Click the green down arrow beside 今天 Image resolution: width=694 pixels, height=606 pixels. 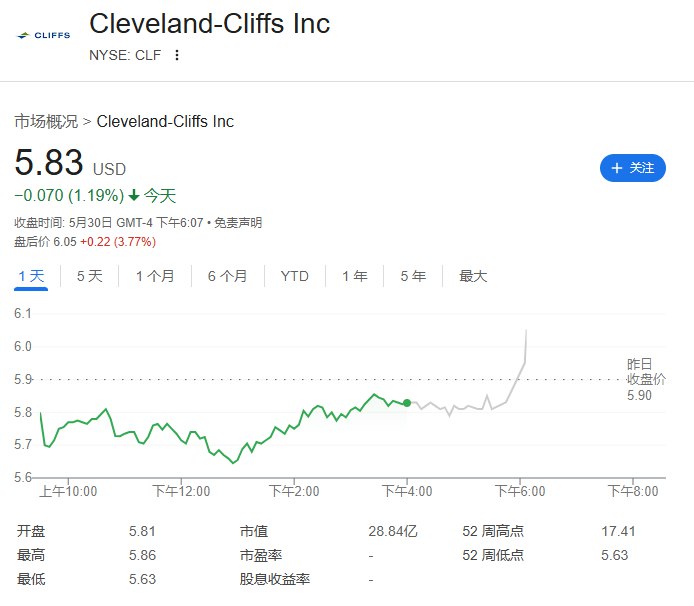134,195
